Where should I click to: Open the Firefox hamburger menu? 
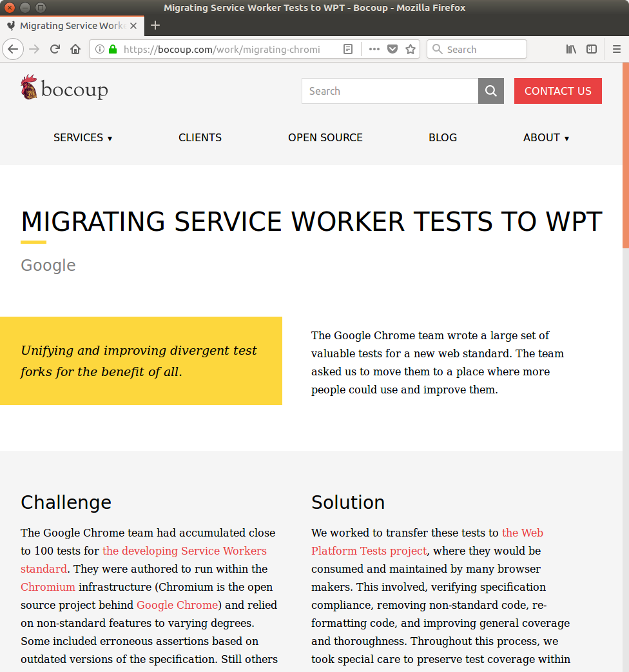[x=617, y=49]
